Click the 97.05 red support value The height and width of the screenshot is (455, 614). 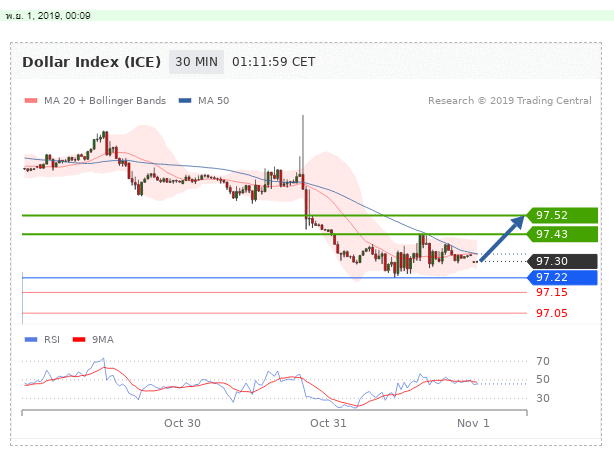click(552, 313)
